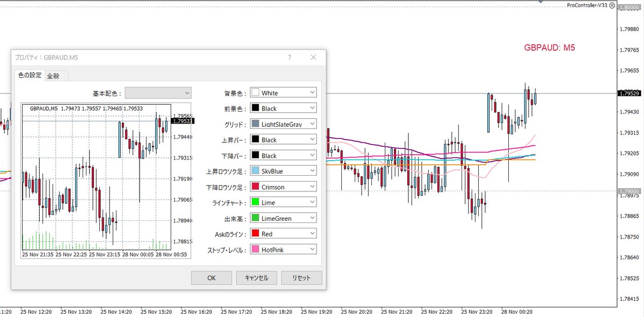Expand the 基本配色 color scheme dropdown
This screenshot has height=317, width=644.
[158, 92]
